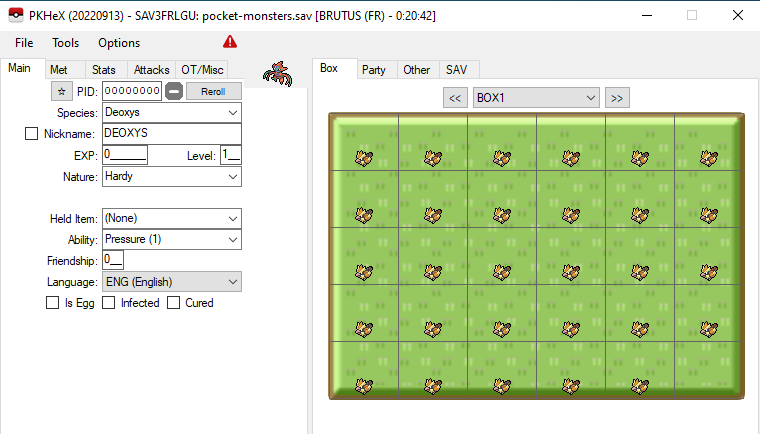The height and width of the screenshot is (434, 760).
Task: Open the Options menu
Action: point(119,43)
